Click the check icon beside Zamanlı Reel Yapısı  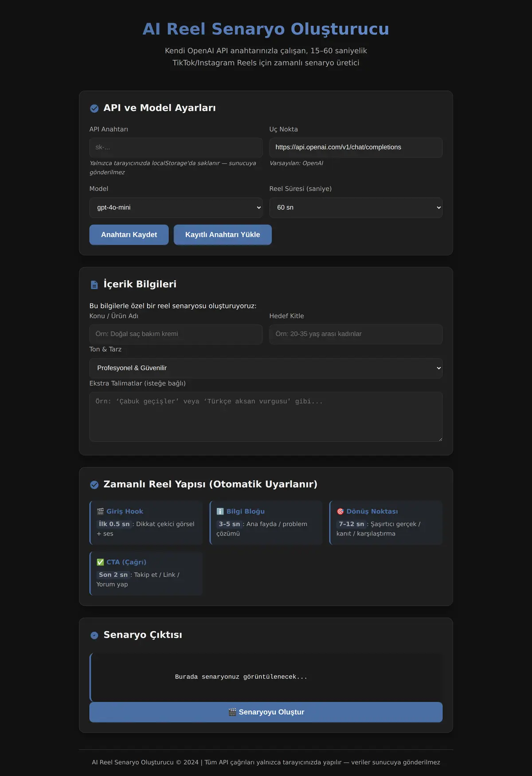(94, 485)
